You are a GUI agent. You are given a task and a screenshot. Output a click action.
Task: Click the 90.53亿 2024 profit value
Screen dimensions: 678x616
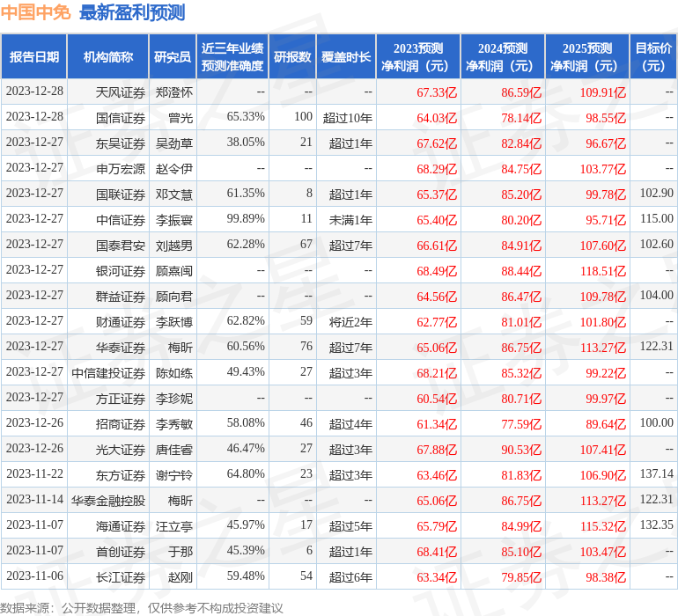[521, 450]
